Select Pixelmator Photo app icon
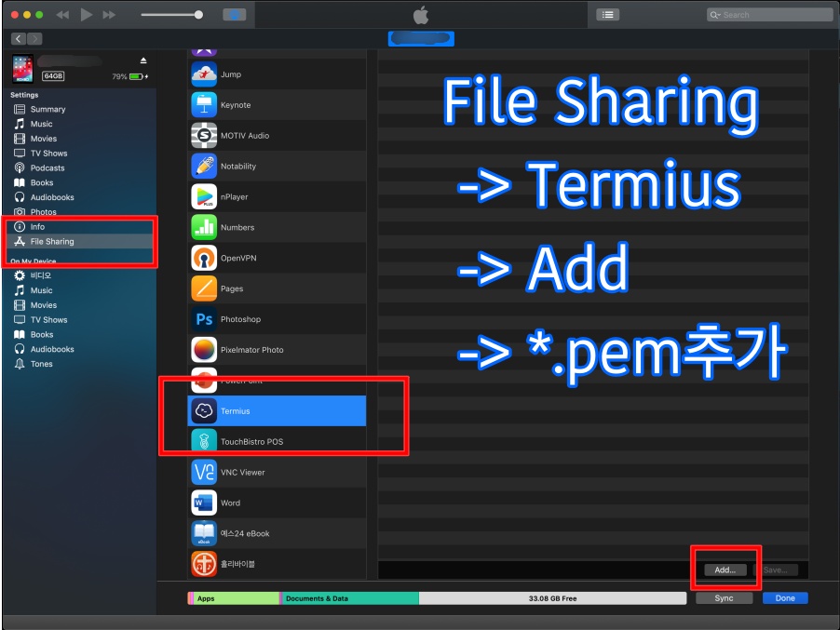840x630 pixels. [204, 350]
